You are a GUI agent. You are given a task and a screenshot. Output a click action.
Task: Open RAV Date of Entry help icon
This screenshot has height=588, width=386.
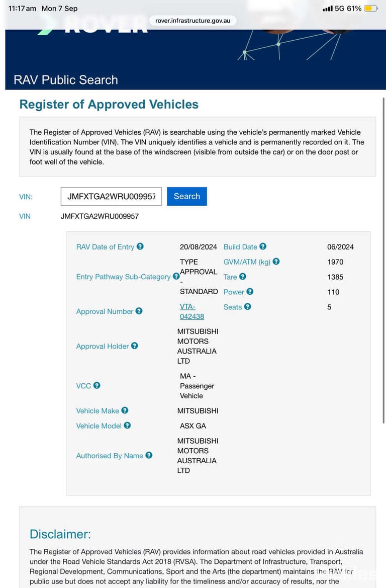tap(140, 246)
